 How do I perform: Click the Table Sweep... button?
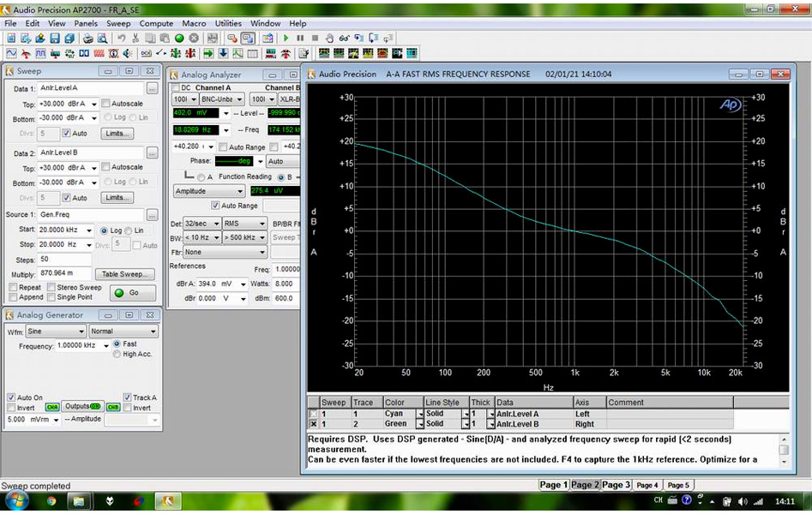[x=125, y=274]
